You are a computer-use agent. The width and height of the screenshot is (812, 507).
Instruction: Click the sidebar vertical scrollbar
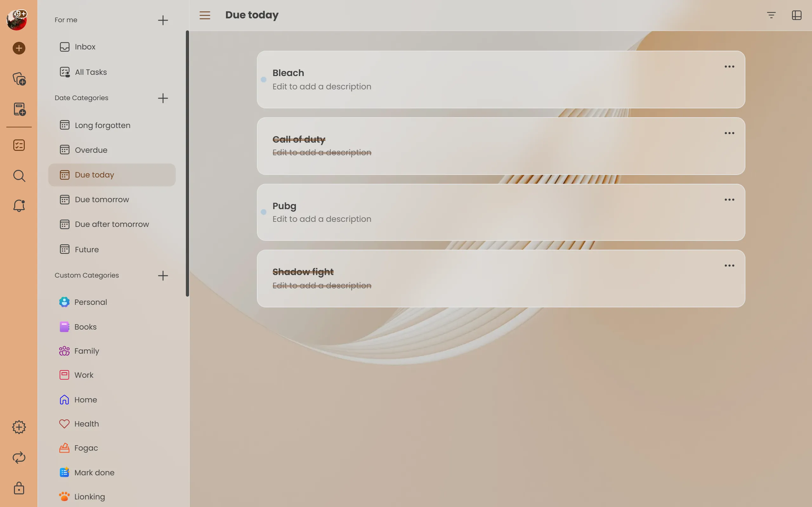click(187, 163)
